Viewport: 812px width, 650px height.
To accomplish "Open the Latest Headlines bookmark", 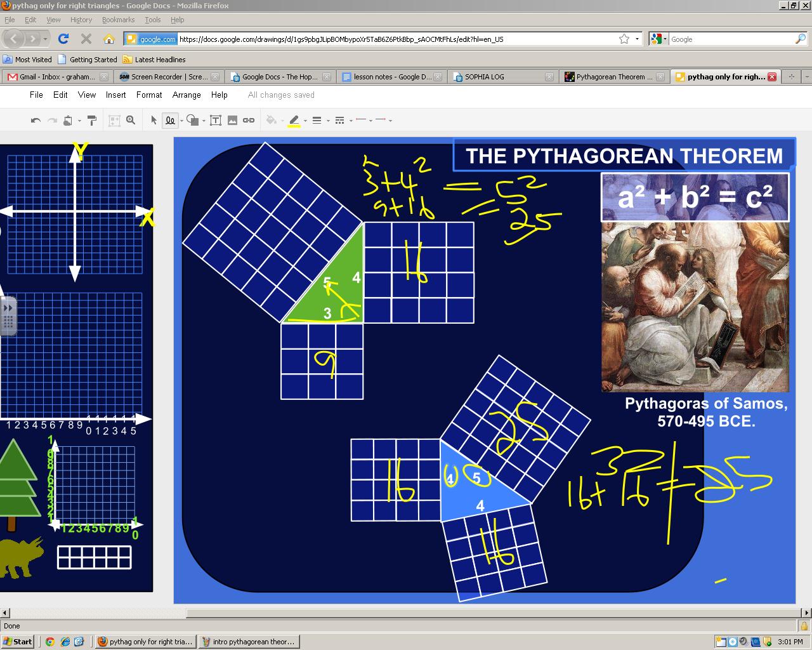I will pos(154,59).
